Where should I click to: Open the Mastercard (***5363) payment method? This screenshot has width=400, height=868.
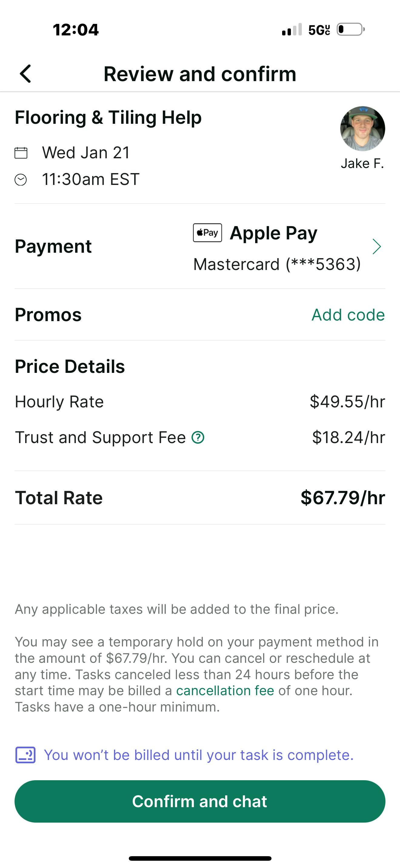[x=277, y=264]
